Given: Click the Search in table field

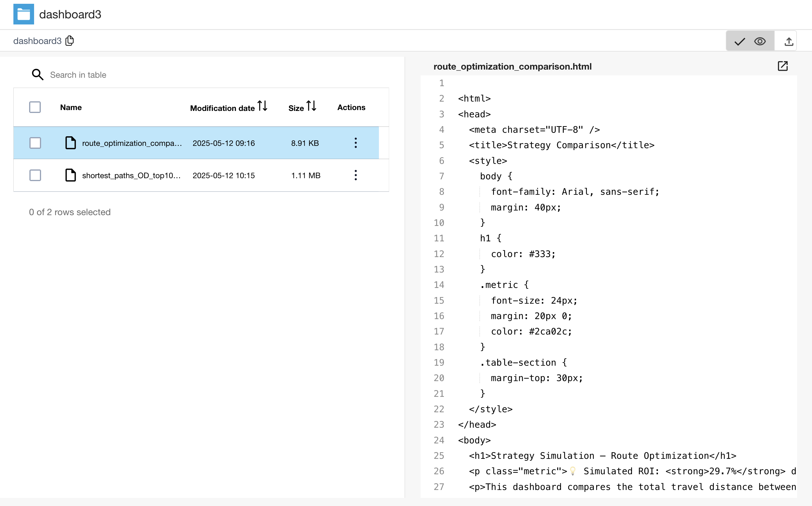Looking at the screenshot, I should [x=167, y=75].
